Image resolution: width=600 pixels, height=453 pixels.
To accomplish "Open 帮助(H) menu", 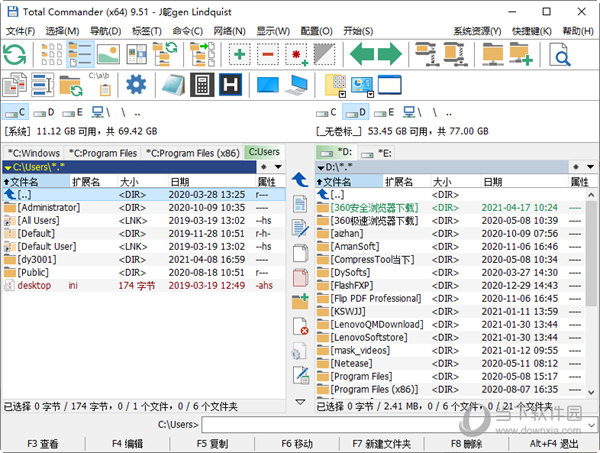I will [578, 31].
